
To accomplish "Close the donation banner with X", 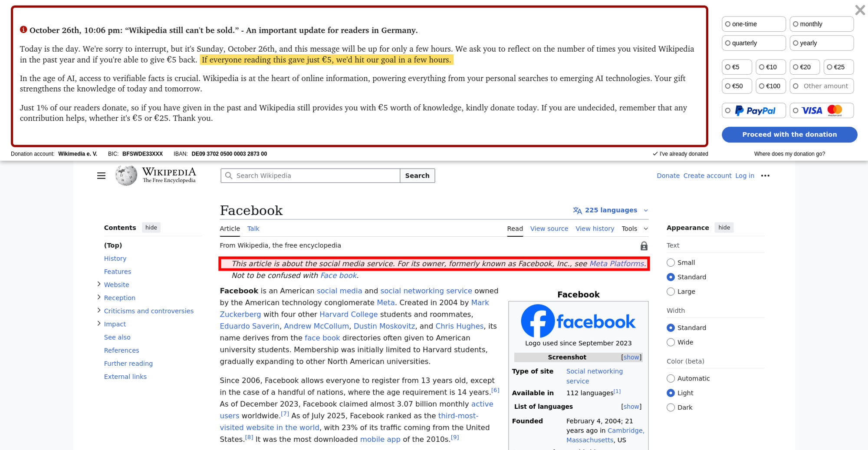I will coord(859,10).
